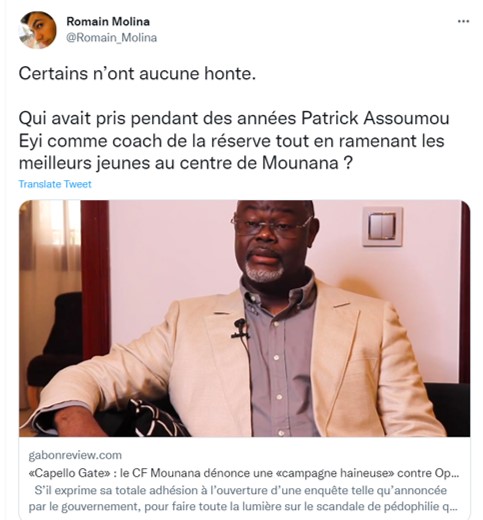Open the article preview image
Screen dimensions: 483x520
pos(244,318)
